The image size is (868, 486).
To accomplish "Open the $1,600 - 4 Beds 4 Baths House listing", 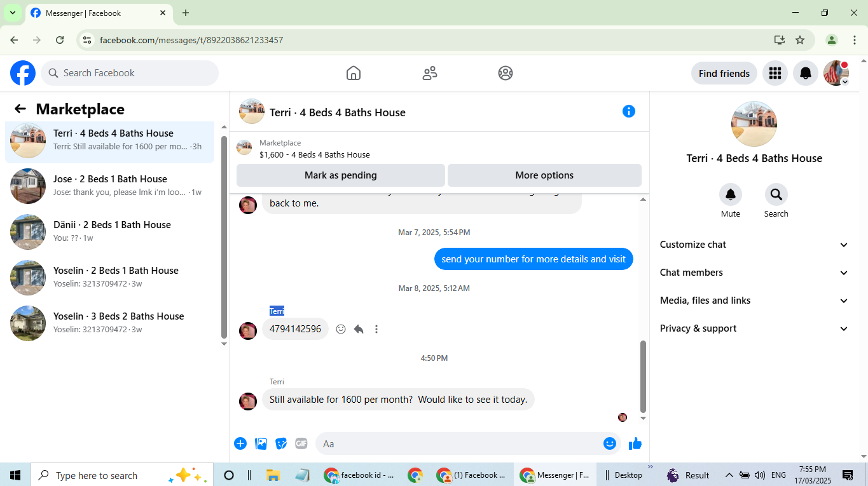I will (315, 154).
